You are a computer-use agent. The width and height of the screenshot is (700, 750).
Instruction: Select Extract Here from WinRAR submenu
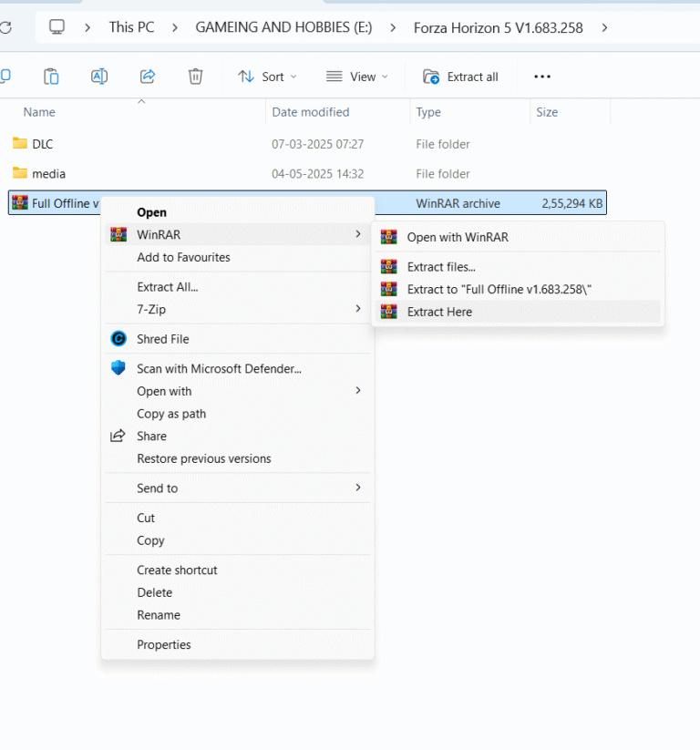519,312
